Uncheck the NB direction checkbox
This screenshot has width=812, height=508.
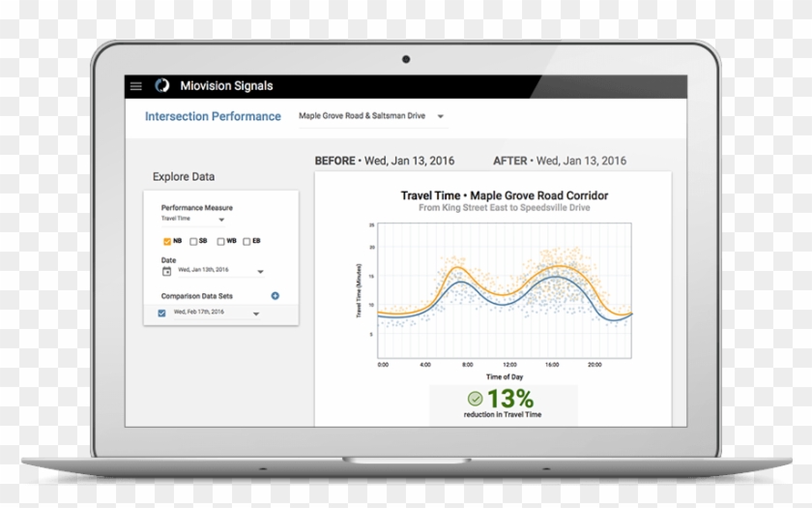tap(166, 241)
